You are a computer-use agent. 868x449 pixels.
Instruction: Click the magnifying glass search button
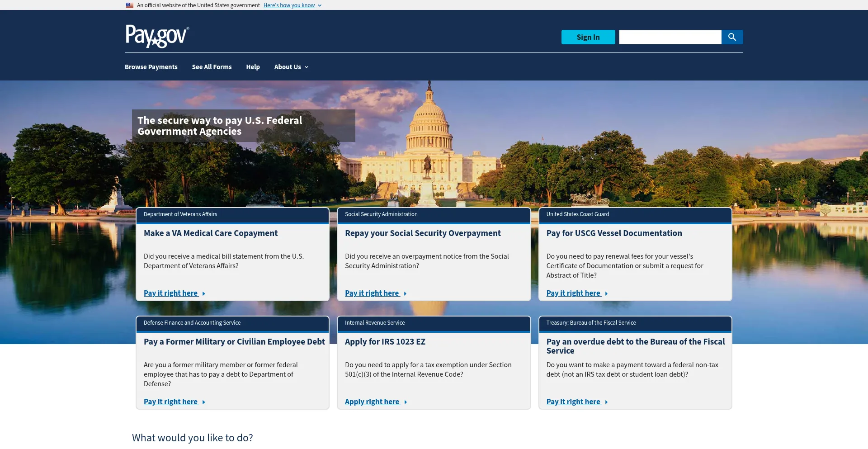tap(732, 37)
